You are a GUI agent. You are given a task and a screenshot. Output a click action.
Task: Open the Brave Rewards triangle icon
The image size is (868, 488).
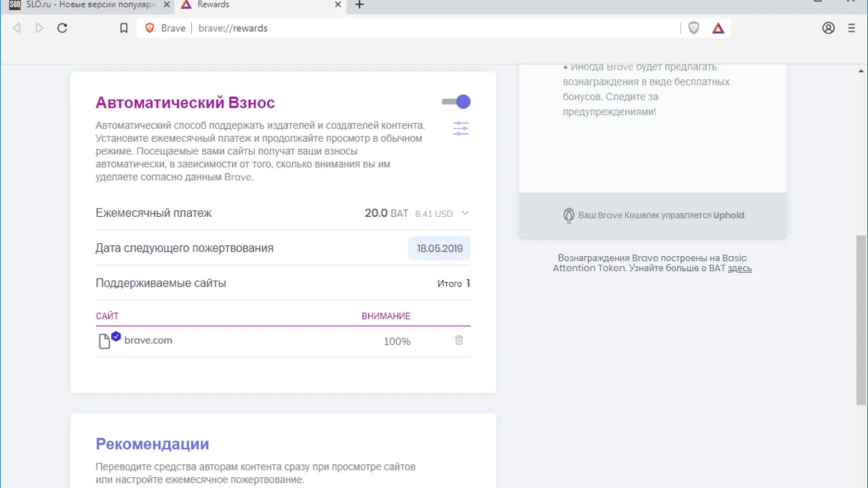[718, 28]
